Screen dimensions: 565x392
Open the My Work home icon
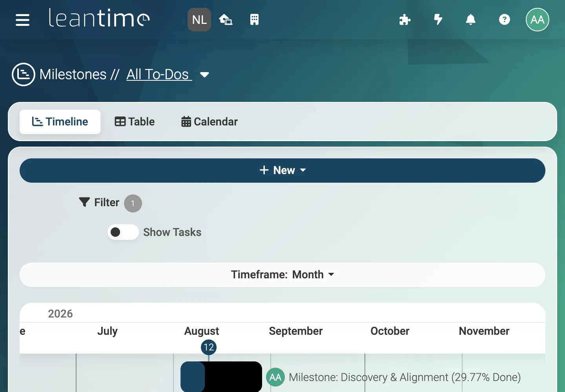click(x=226, y=20)
